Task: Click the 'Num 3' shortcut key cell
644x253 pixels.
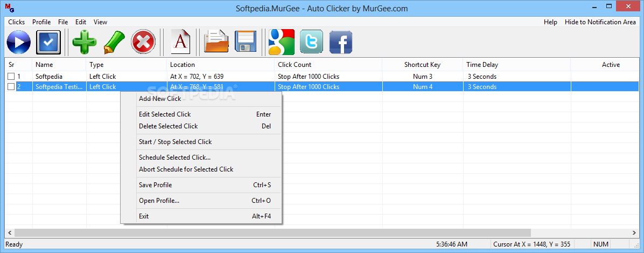Action: pyautogui.click(x=423, y=77)
